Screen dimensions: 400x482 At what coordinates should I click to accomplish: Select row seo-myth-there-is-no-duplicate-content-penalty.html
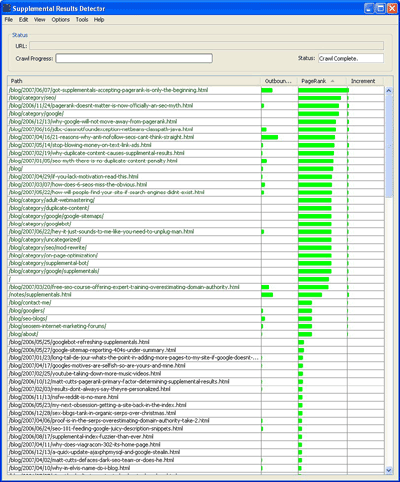196,161
